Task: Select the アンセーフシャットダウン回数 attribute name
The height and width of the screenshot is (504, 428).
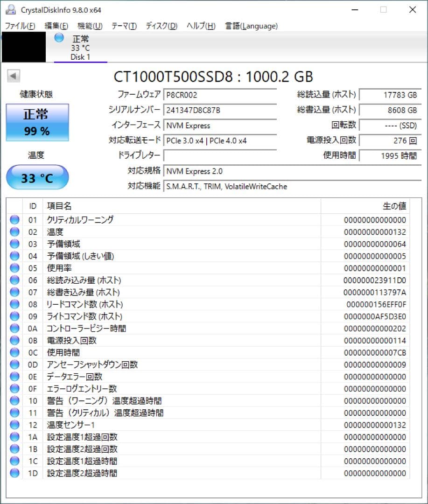Action: pos(92,364)
